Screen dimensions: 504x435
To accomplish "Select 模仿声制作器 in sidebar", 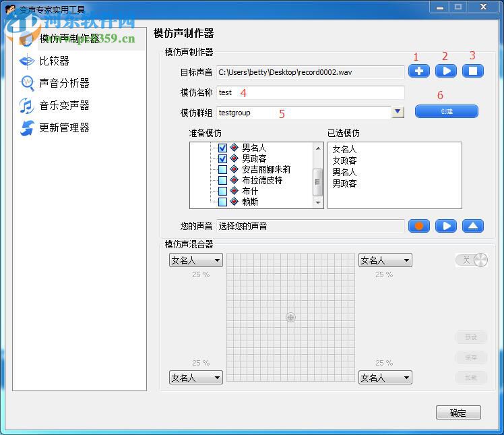I will point(69,38).
